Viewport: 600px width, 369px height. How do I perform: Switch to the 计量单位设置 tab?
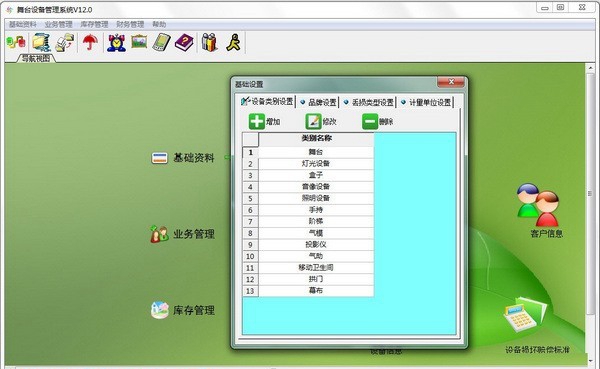[426, 102]
